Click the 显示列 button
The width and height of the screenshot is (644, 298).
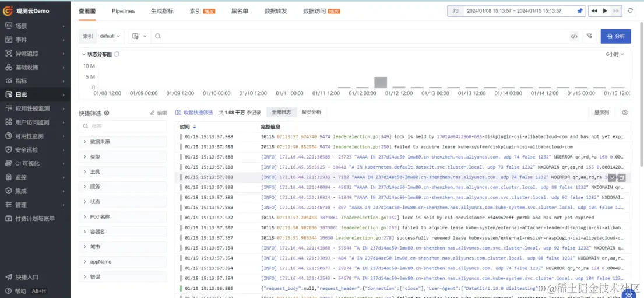pyautogui.click(x=601, y=112)
